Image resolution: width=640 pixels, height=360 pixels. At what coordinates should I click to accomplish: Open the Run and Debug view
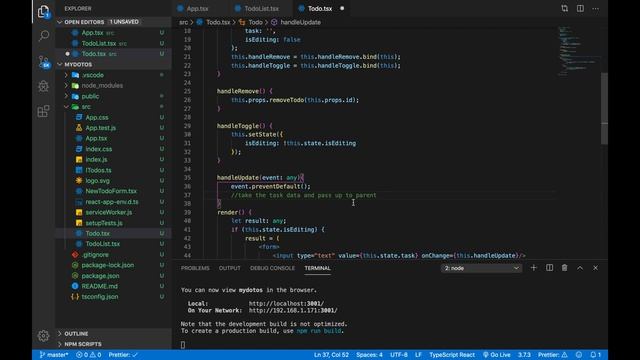point(43,86)
